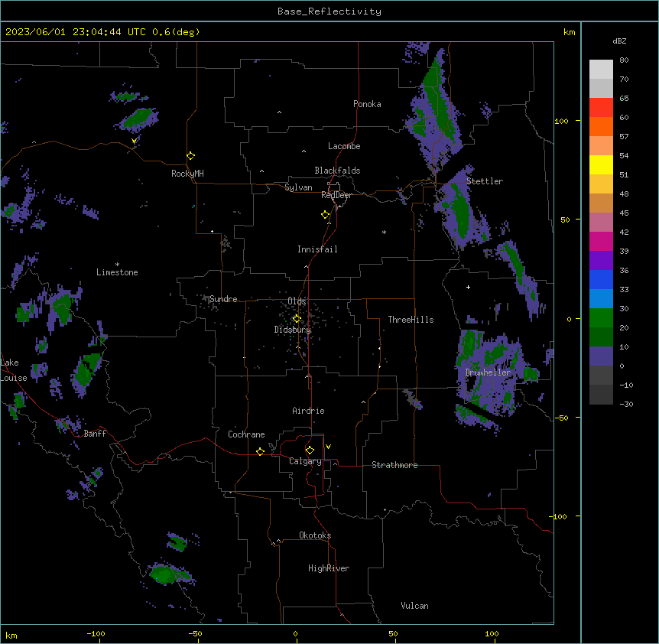This screenshot has height=644, width=659.
Task: Click the RockyMH label
Action: pyautogui.click(x=187, y=174)
